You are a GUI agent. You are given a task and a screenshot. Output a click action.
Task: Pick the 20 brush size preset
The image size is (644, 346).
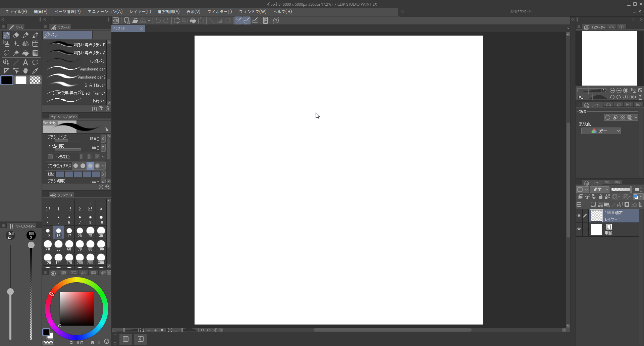pyautogui.click(x=80, y=232)
